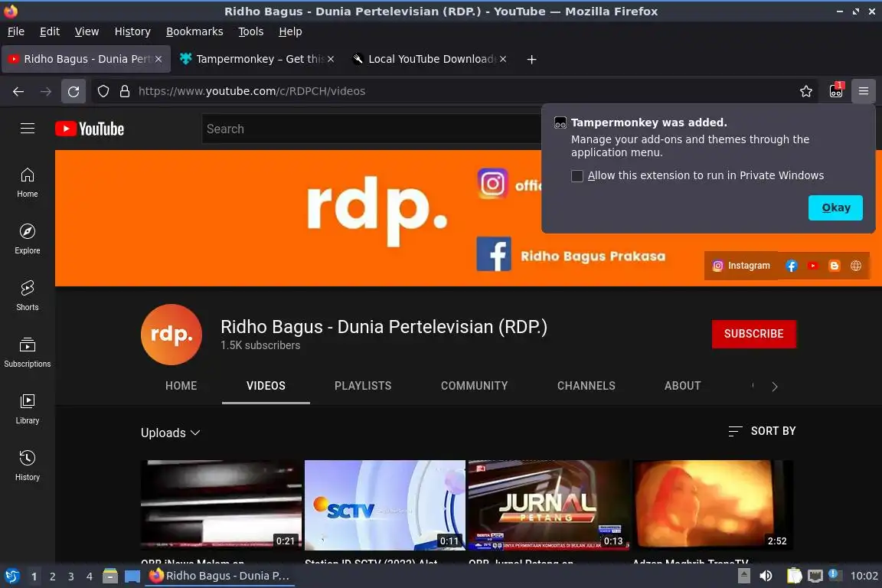Open the 0:21 iNews video thumbnail

[x=221, y=505]
